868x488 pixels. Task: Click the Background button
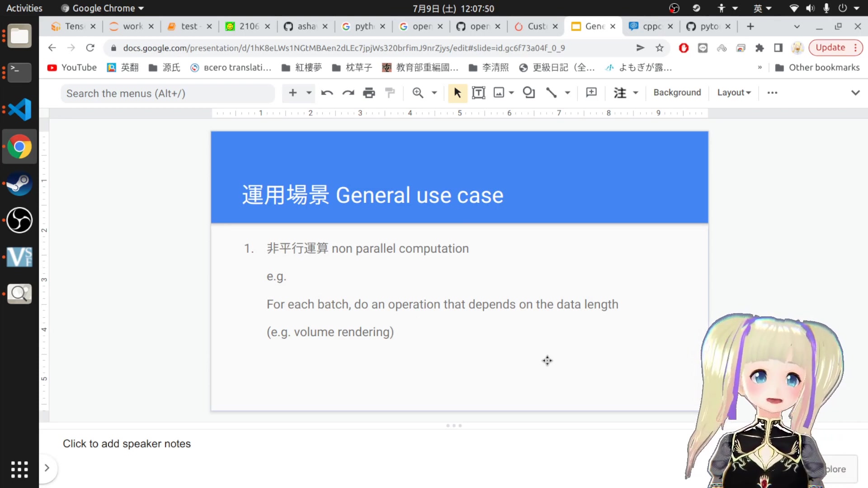[677, 93]
